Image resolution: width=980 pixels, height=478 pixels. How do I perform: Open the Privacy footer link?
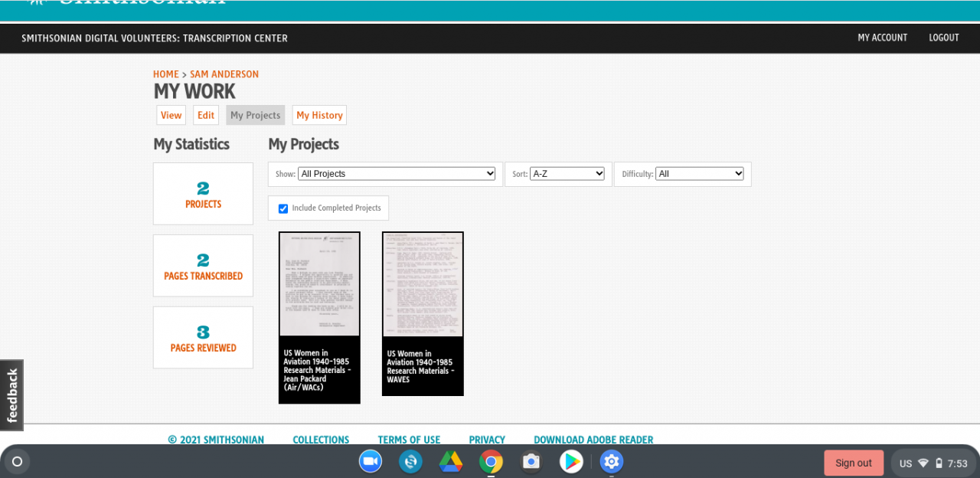487,440
